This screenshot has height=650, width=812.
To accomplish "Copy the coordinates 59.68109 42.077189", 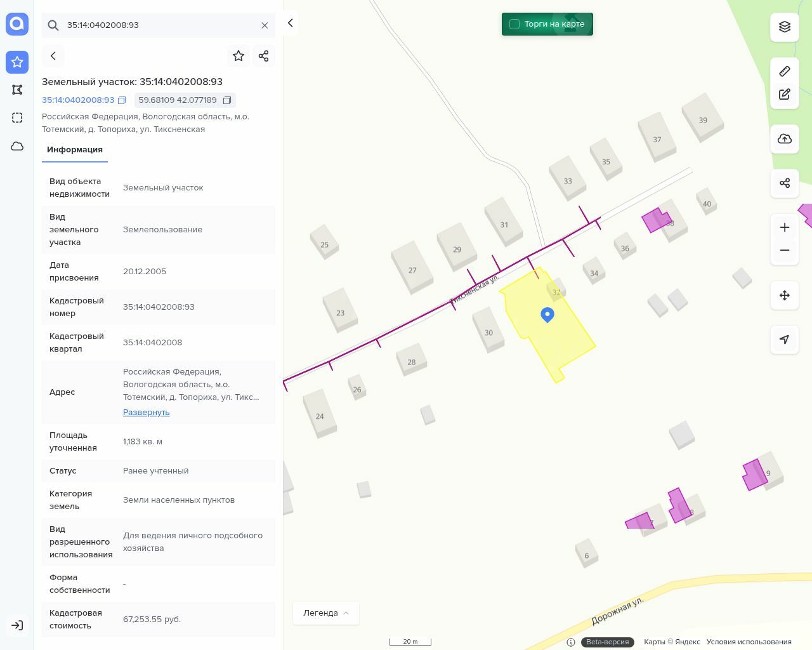I will [226, 100].
